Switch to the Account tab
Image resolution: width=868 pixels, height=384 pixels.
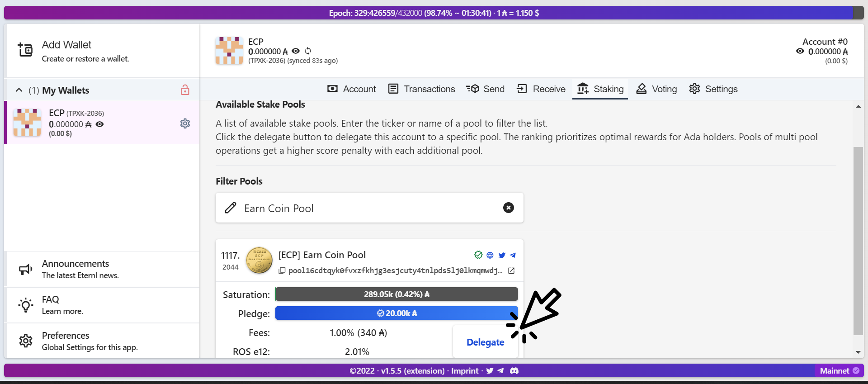point(351,89)
